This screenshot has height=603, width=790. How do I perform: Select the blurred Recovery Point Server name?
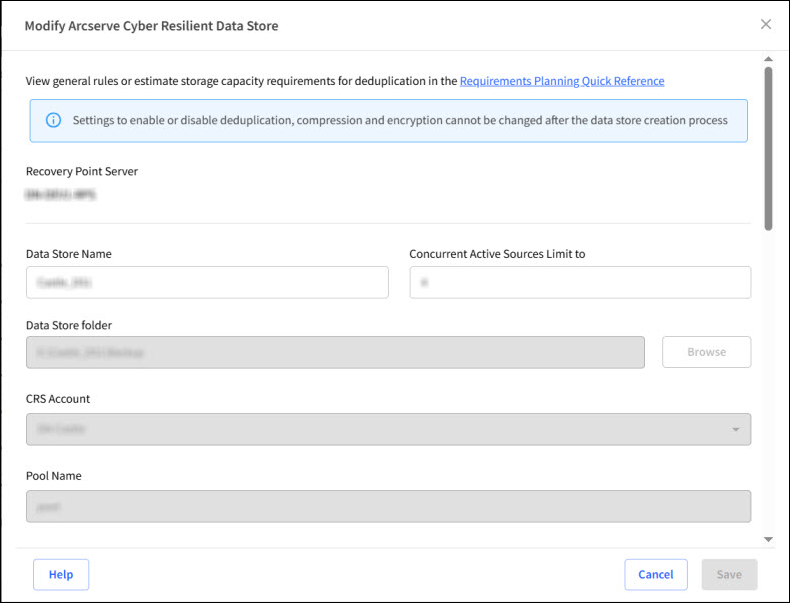tap(61, 195)
